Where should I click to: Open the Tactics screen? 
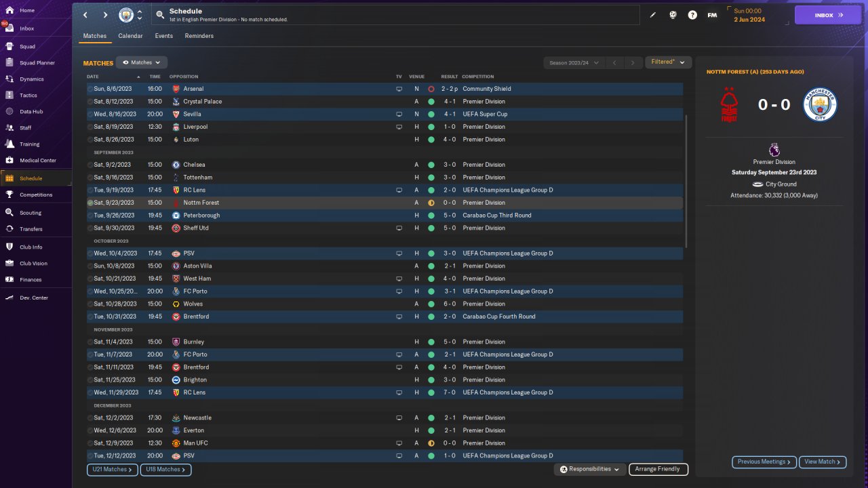click(28, 96)
